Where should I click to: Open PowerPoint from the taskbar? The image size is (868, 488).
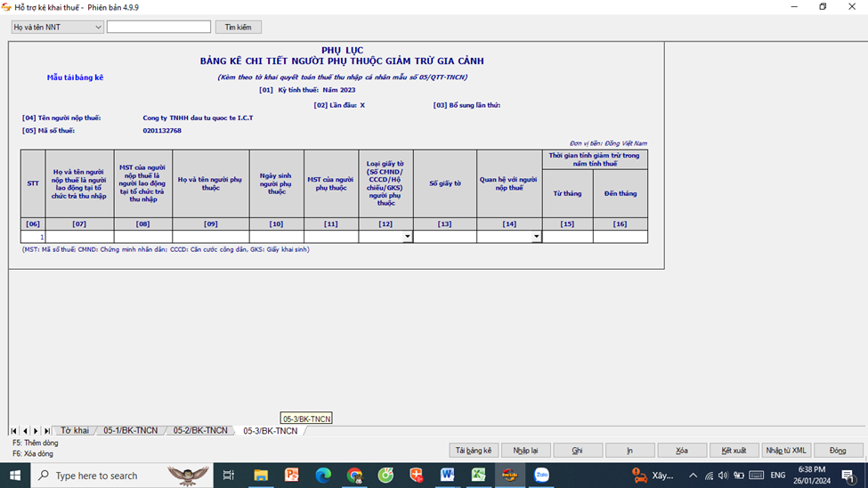pyautogui.click(x=292, y=476)
